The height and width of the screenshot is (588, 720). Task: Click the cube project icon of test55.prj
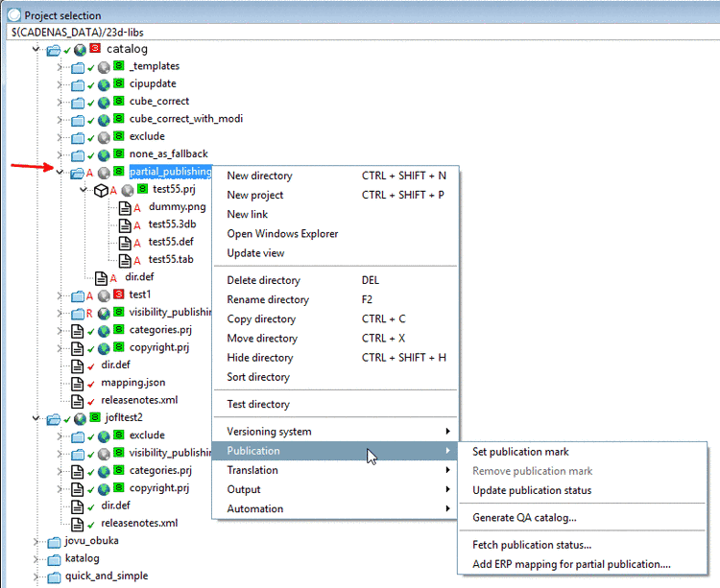point(101,190)
